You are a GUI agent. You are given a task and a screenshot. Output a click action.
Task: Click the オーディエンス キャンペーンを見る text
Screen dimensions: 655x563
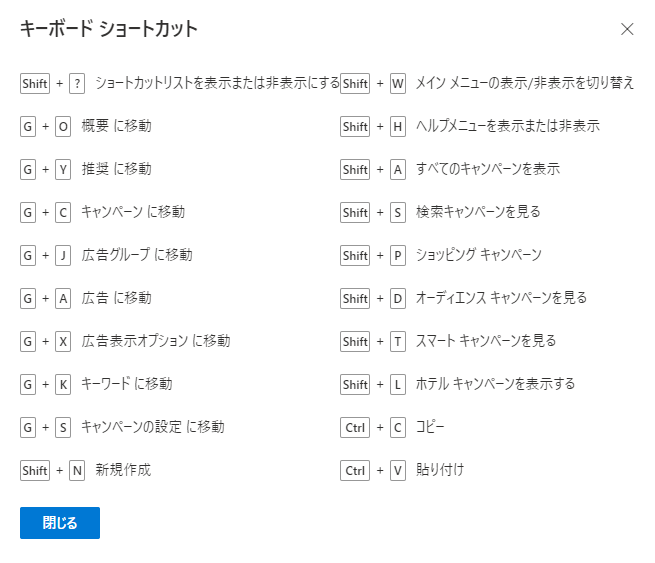coord(502,298)
